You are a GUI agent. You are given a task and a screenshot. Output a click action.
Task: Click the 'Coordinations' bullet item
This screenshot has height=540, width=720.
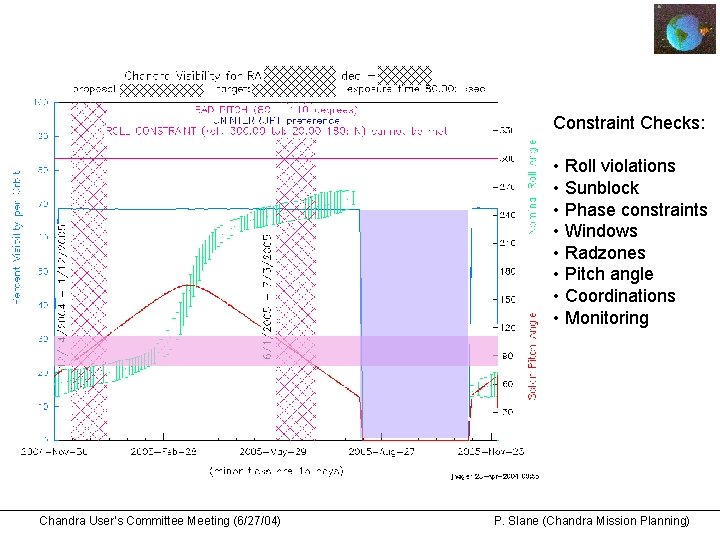click(x=620, y=296)
